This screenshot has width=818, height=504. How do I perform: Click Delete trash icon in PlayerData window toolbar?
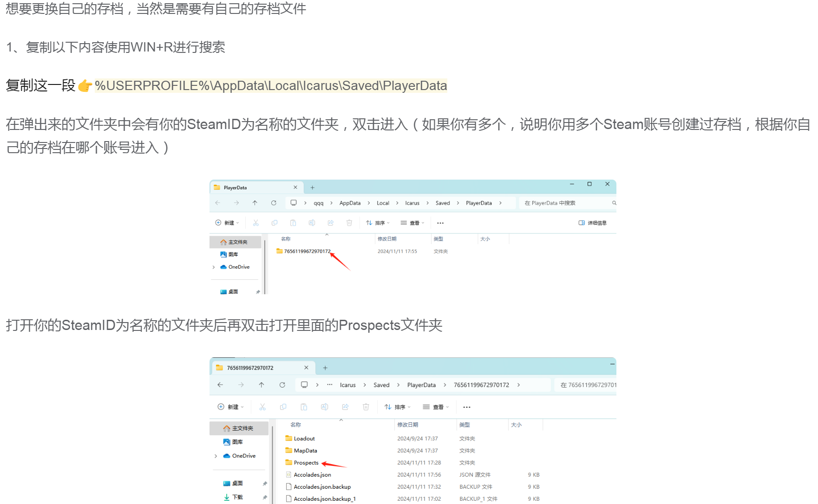349,223
